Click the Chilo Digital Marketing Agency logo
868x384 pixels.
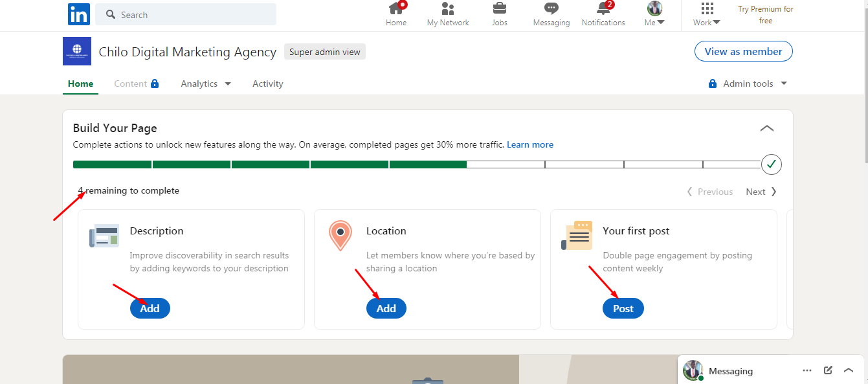click(77, 51)
